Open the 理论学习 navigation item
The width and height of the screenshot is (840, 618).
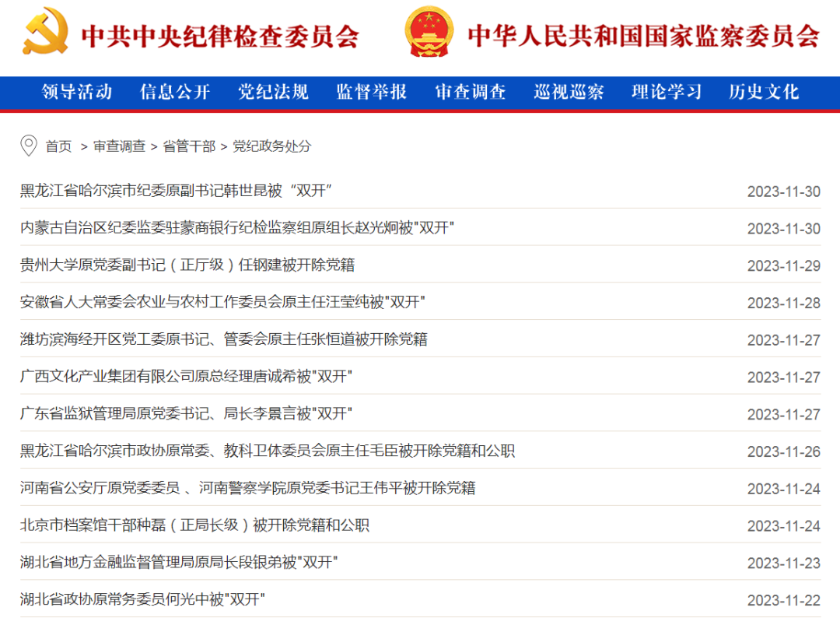[x=667, y=92]
